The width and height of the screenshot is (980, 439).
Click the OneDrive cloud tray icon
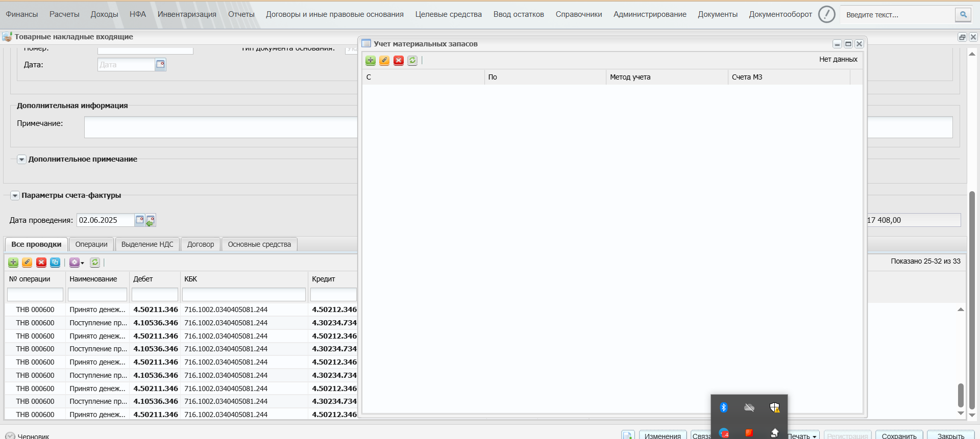[749, 407]
